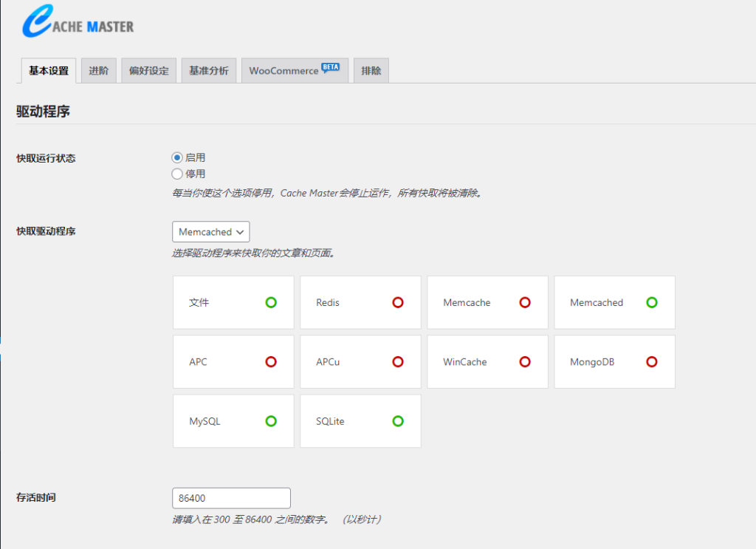This screenshot has height=549, width=756.
Task: Click the red status circle for APC
Action: (271, 362)
